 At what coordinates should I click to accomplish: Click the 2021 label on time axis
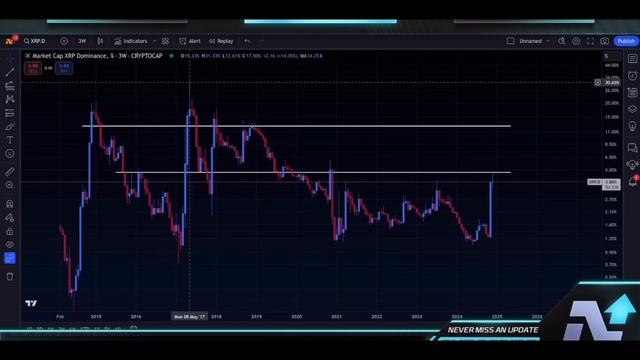(x=336, y=316)
